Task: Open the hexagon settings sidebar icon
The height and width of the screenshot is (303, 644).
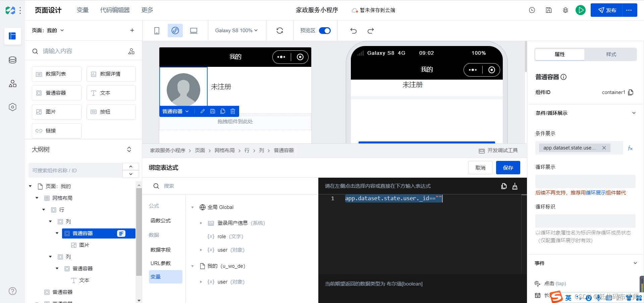Action: tap(12, 107)
